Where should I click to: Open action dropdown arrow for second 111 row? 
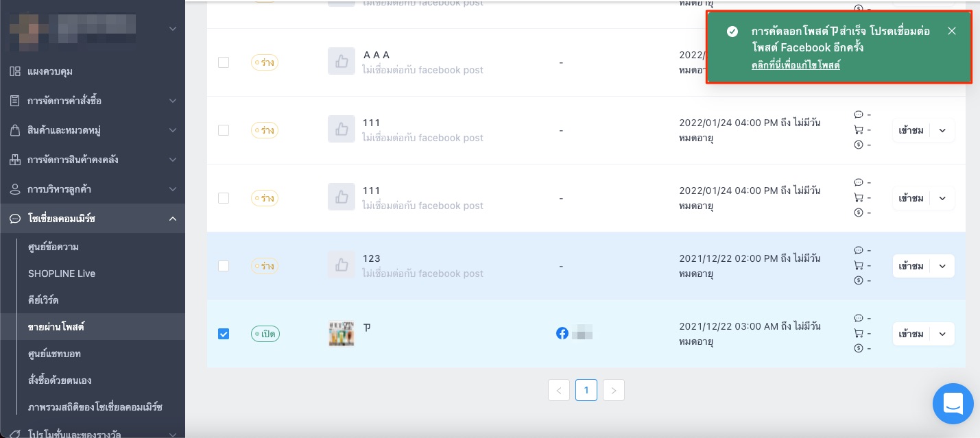[x=942, y=198]
